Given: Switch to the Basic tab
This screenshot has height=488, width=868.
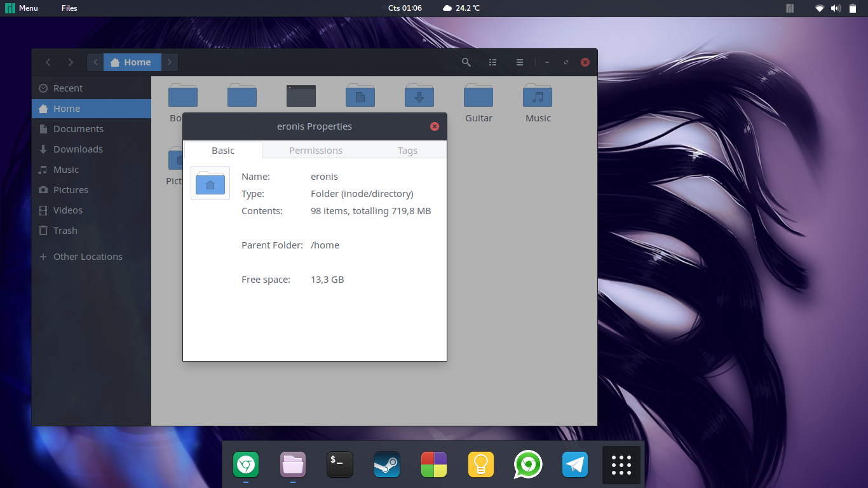Looking at the screenshot, I should [x=223, y=151].
